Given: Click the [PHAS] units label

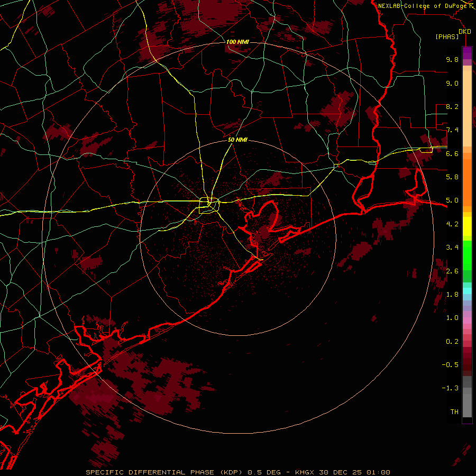Looking at the screenshot, I should click(x=447, y=36).
